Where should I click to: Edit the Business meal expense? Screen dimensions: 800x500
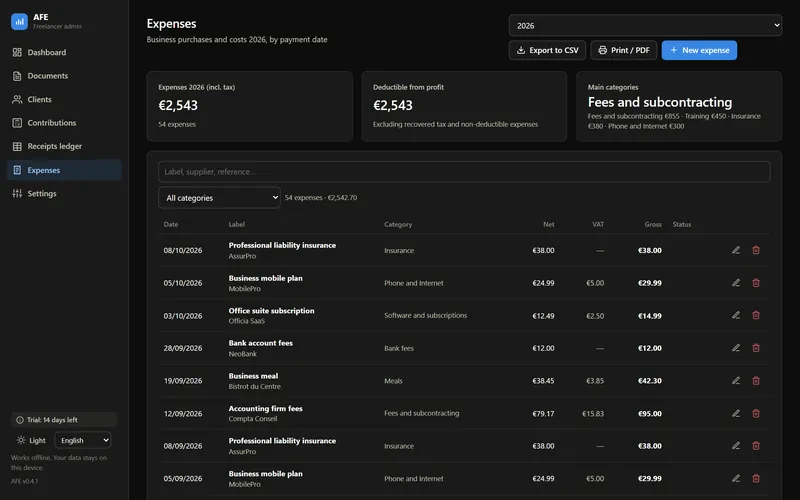click(736, 381)
